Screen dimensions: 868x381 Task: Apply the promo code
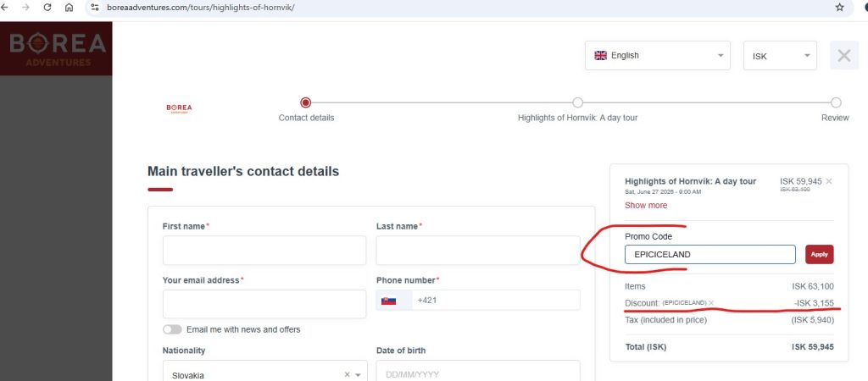819,254
